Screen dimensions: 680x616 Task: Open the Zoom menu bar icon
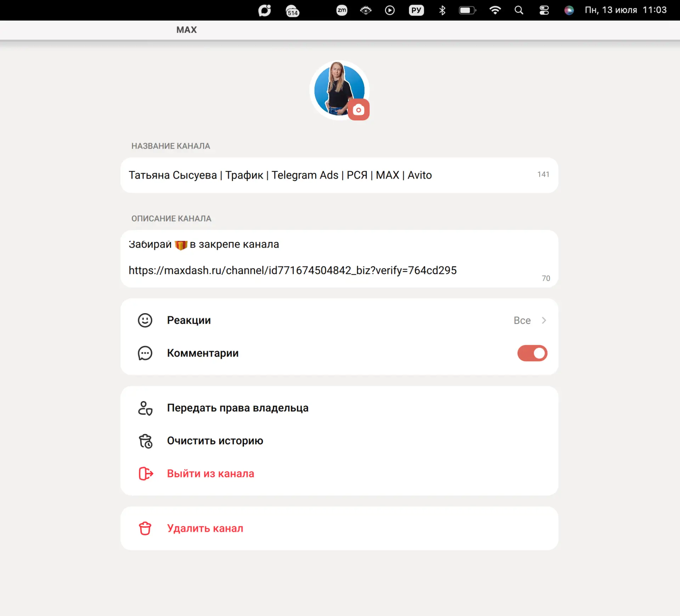[x=342, y=10]
